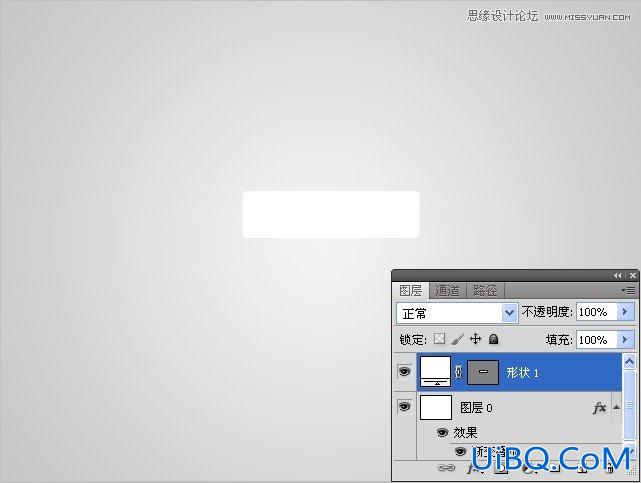The width and height of the screenshot is (641, 483).
Task: Click the white rounded rectangle on canvas
Action: 331,214
